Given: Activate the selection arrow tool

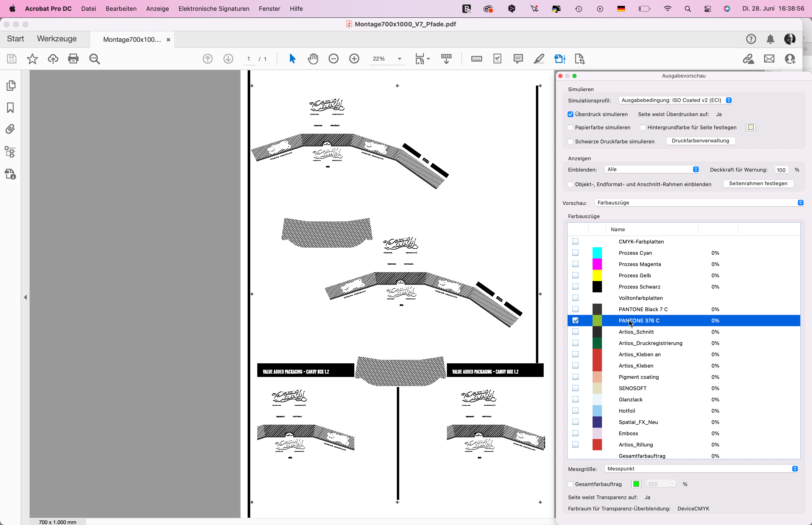Looking at the screenshot, I should [x=292, y=59].
